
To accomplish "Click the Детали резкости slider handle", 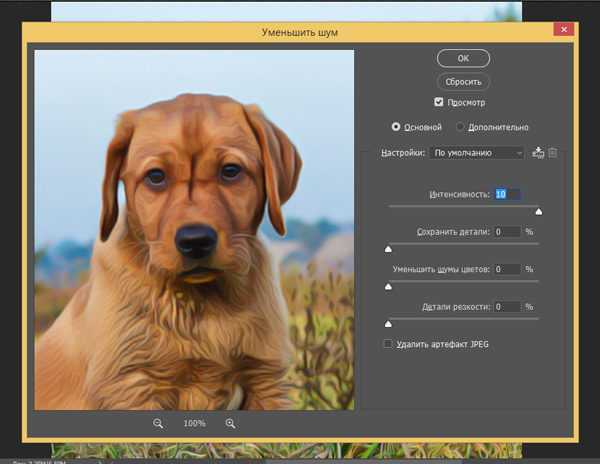I will click(388, 324).
